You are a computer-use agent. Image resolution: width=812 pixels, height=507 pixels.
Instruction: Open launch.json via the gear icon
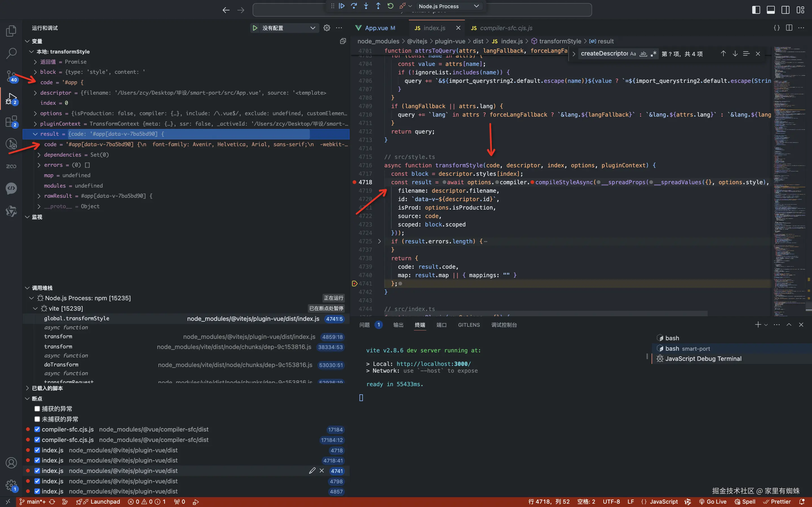point(326,28)
